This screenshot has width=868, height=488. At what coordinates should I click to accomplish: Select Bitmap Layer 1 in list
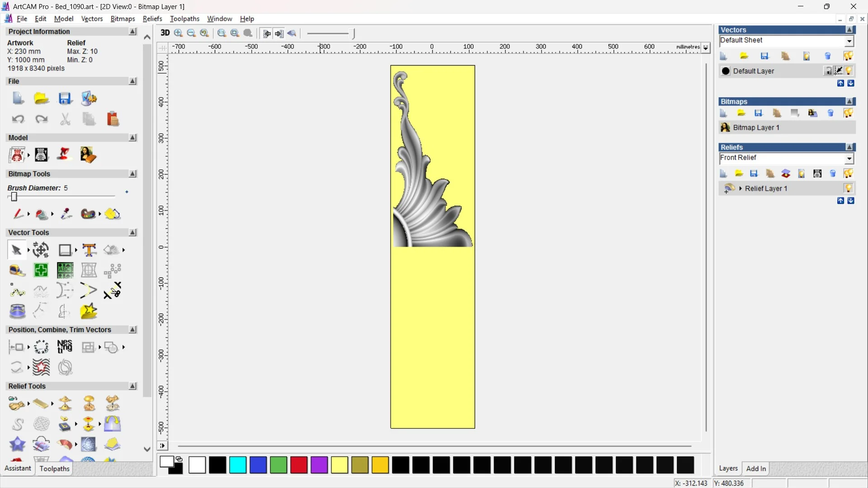pos(756,128)
